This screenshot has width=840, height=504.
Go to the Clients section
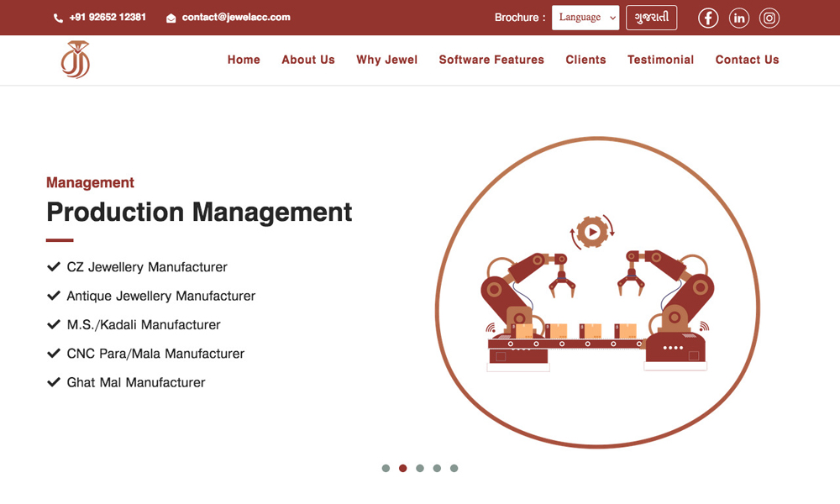[x=585, y=60]
